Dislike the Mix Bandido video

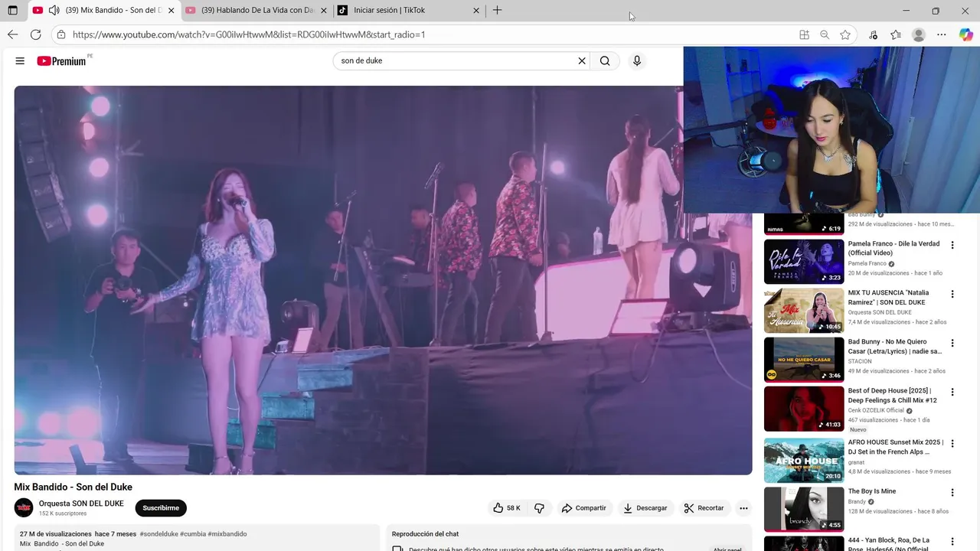pyautogui.click(x=539, y=508)
